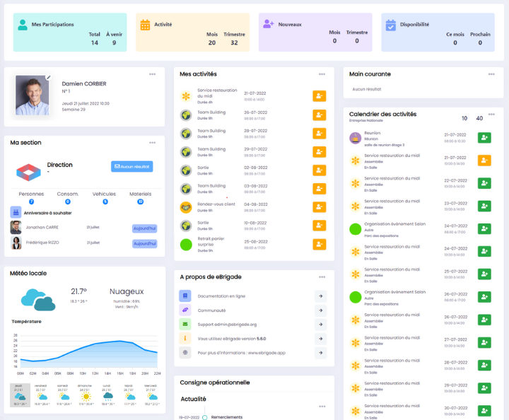Open the Calendrier des activités three-dot menu
Image resolution: width=509 pixels, height=420 pixels.
(491, 115)
